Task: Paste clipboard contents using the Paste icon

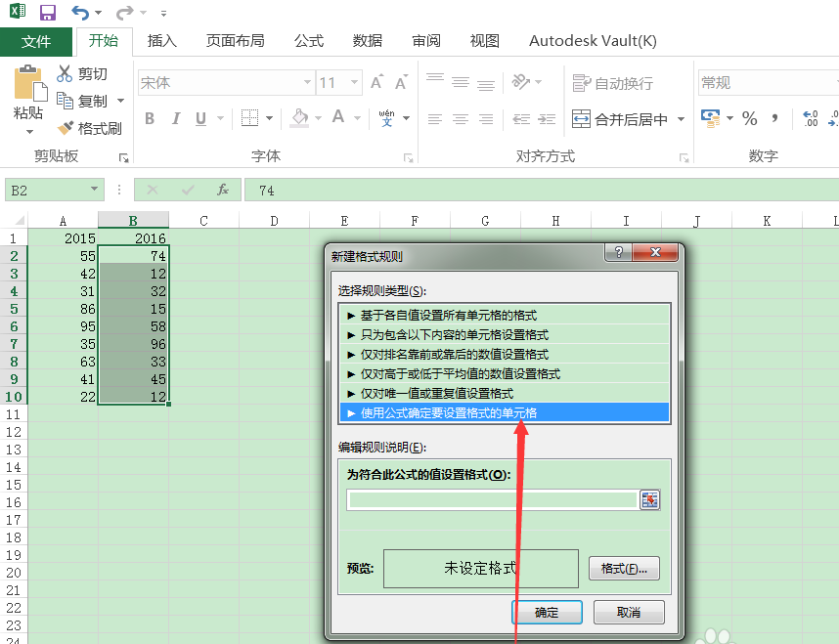Action: (28, 83)
